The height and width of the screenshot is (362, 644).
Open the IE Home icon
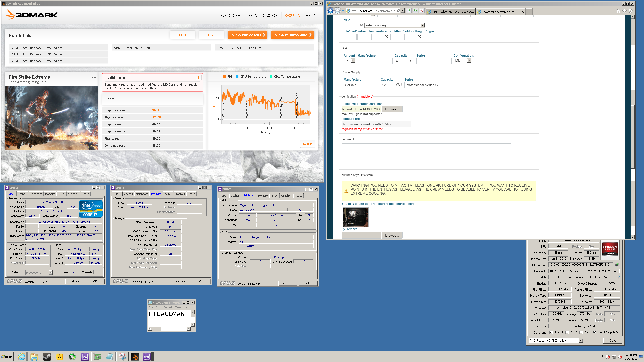618,11
